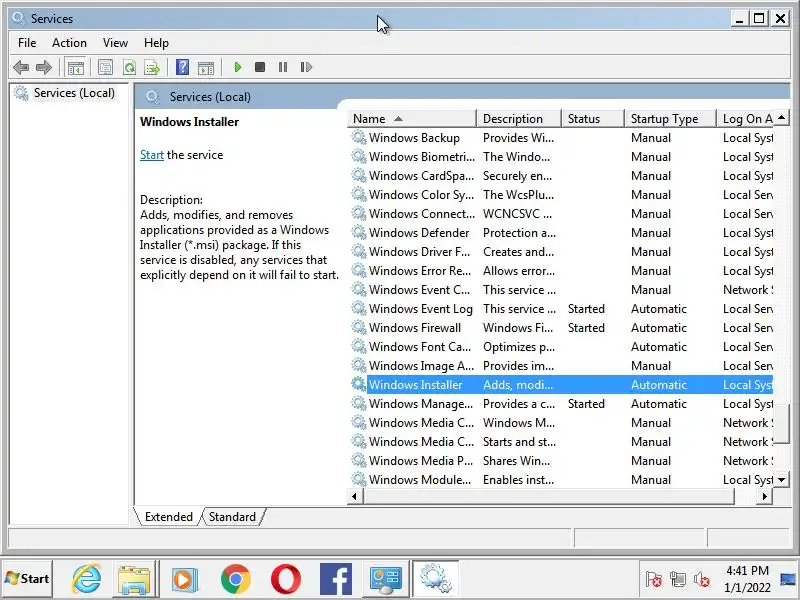Click the Action Center flag tray icon
The width and height of the screenshot is (800, 600).
(653, 579)
